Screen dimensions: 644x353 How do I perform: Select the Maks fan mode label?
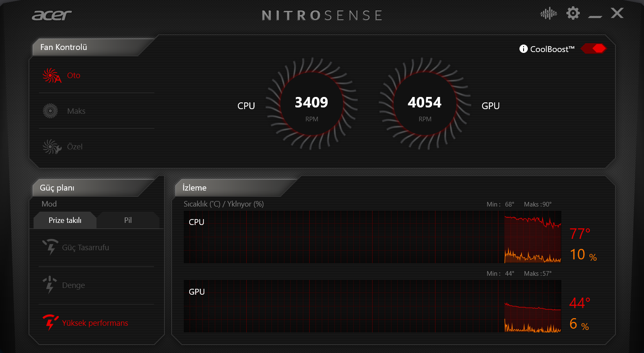coord(76,111)
